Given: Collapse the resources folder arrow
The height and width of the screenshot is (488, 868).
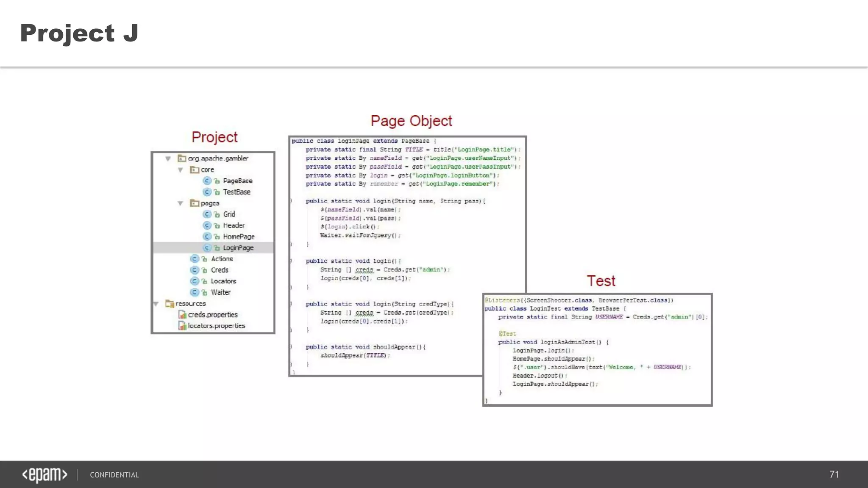Looking at the screenshot, I should click(156, 304).
